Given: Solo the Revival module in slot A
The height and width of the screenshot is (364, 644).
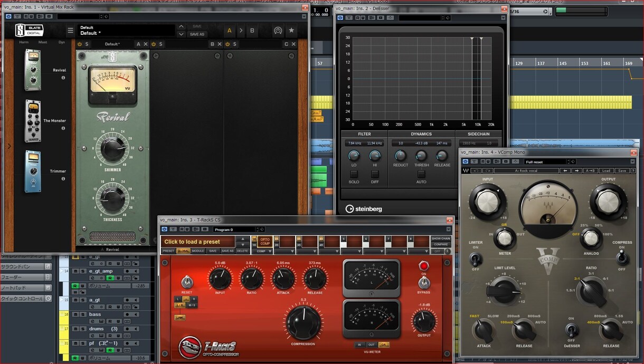Looking at the screenshot, I should 87,44.
